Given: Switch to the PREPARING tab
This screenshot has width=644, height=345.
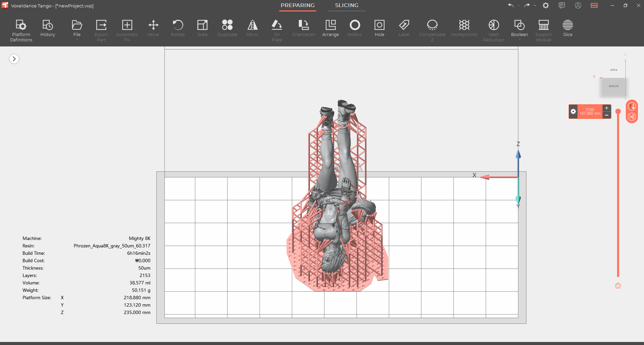Looking at the screenshot, I should tap(297, 5).
